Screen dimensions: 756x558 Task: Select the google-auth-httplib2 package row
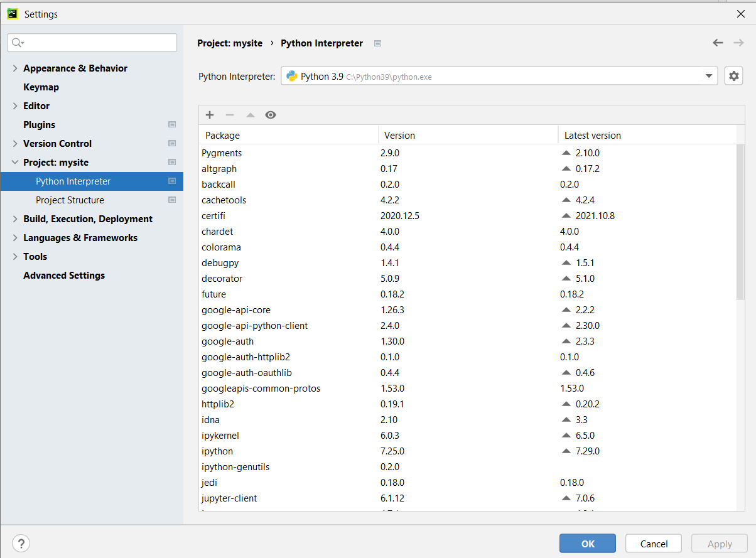(x=468, y=357)
